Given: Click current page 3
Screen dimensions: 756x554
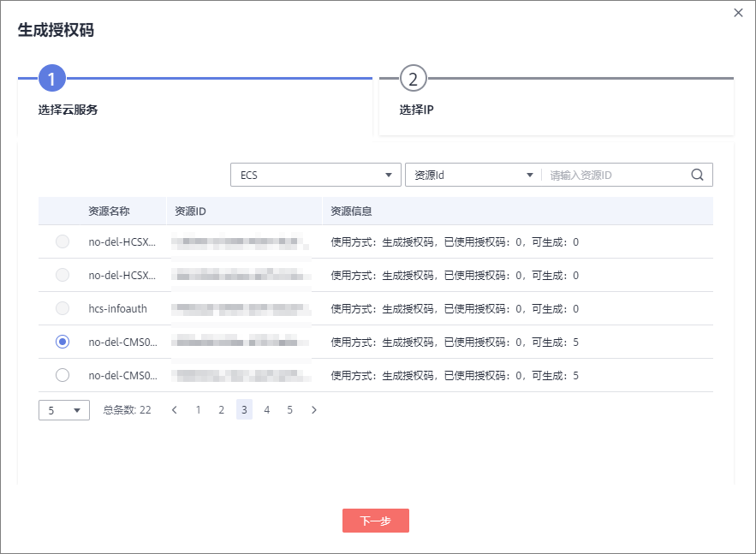Looking at the screenshot, I should 245,410.
